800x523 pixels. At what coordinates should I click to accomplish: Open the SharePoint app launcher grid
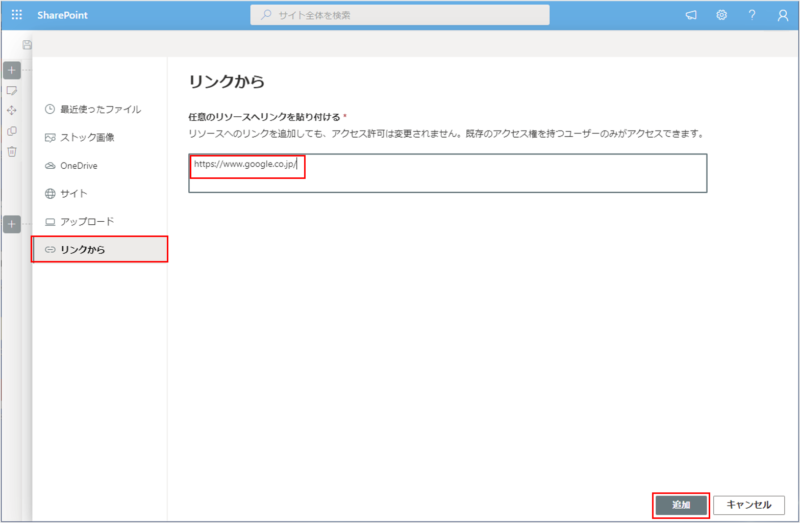pos(16,15)
